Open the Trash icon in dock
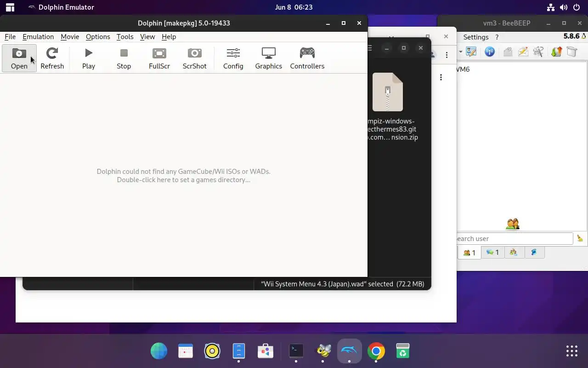 click(x=403, y=351)
